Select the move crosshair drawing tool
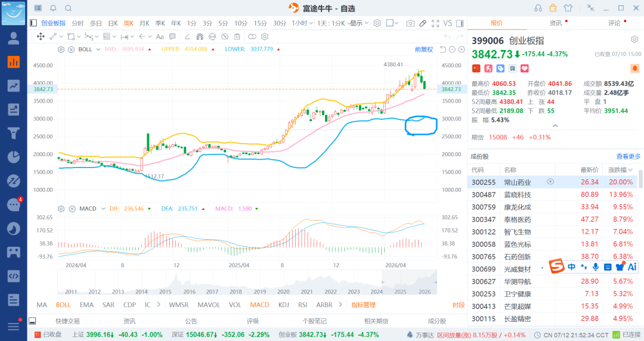This screenshot has width=644, height=341. [x=41, y=36]
